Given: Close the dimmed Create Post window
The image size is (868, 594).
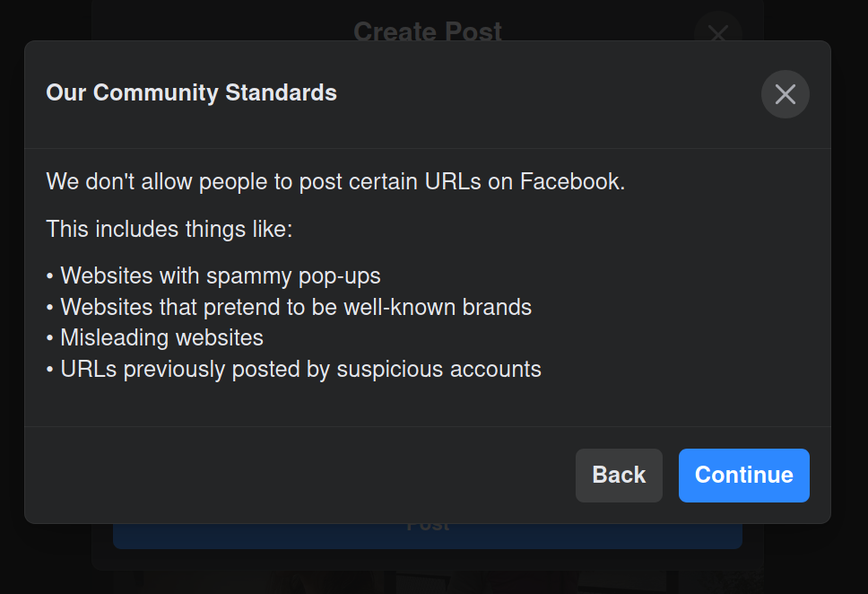Looking at the screenshot, I should (x=718, y=28).
